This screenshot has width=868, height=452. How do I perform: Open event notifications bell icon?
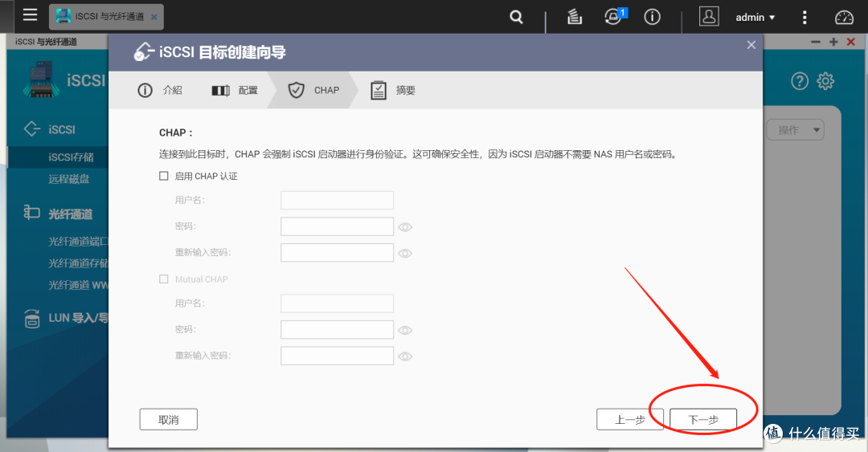(614, 17)
